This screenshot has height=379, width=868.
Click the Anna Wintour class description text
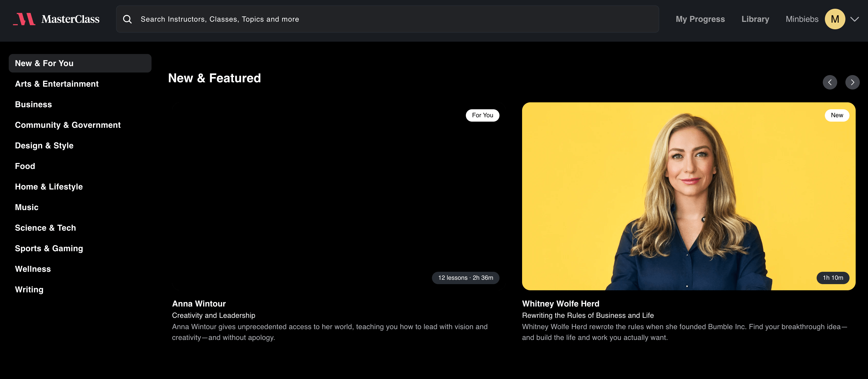click(x=329, y=332)
